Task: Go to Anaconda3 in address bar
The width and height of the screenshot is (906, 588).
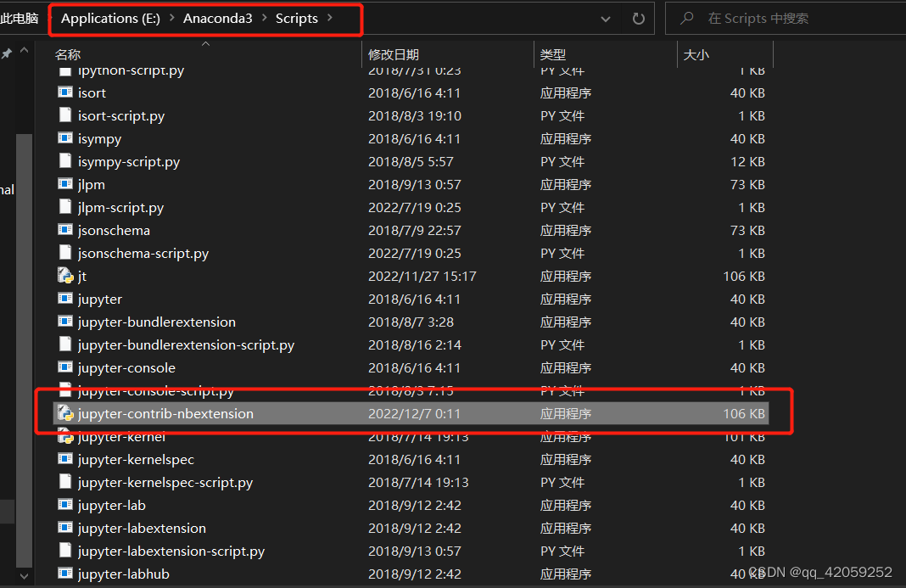Action: (218, 19)
